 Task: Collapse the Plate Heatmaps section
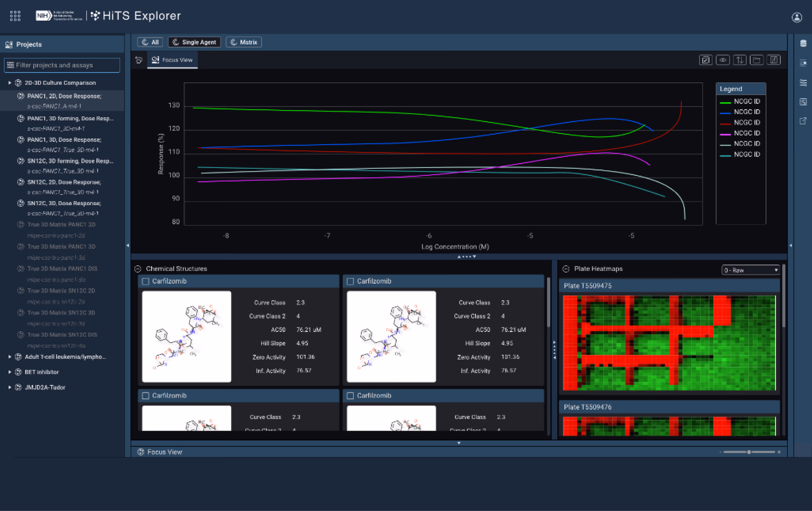(566, 269)
